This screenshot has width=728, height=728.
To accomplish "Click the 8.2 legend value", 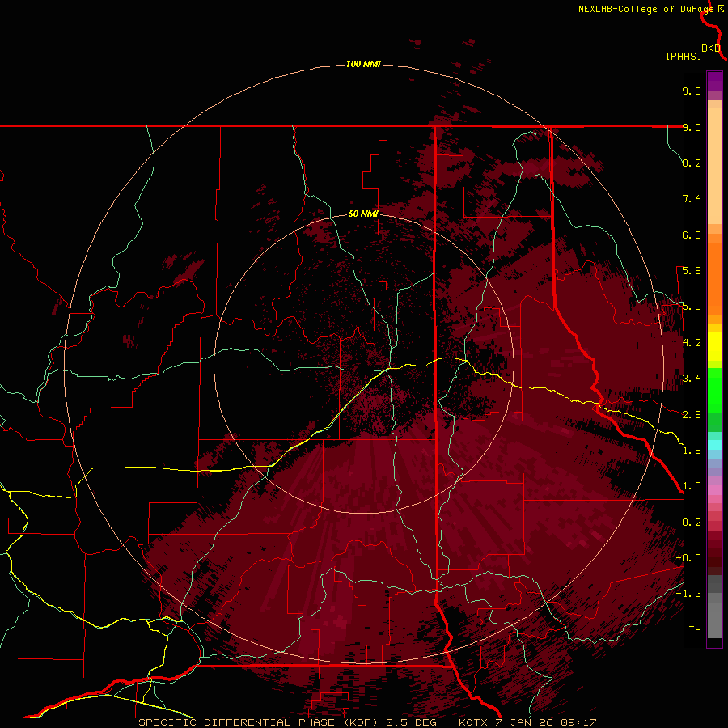I will point(692,163).
